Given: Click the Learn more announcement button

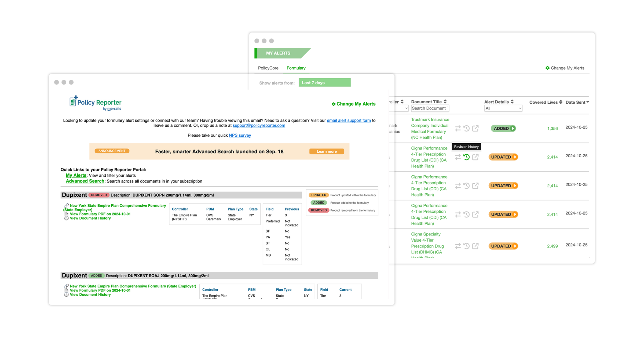Looking at the screenshot, I should click(x=326, y=151).
